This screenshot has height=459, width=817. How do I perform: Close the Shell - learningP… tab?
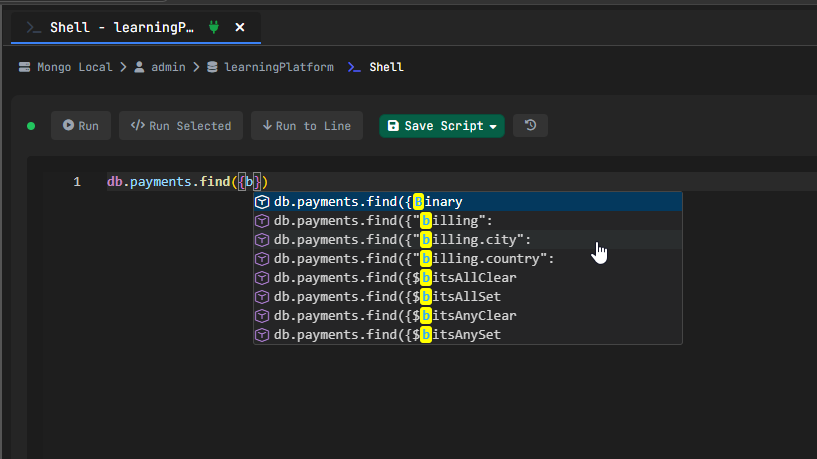click(x=240, y=27)
